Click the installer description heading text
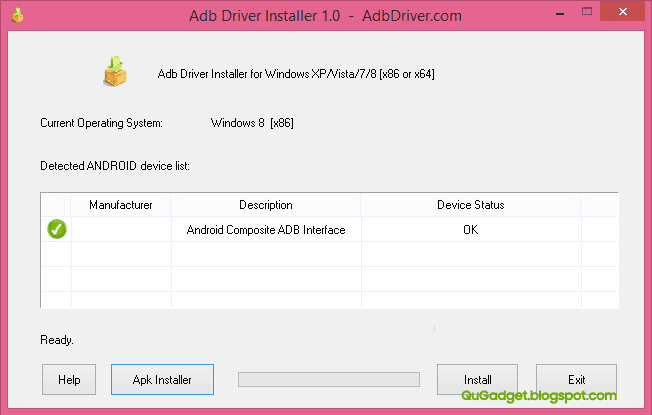 point(296,74)
